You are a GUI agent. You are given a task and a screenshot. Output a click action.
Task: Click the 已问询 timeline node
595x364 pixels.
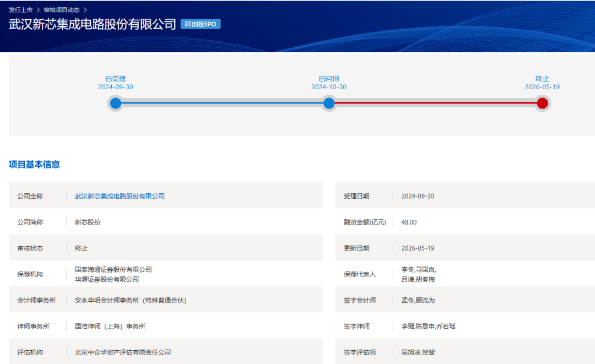tap(329, 103)
